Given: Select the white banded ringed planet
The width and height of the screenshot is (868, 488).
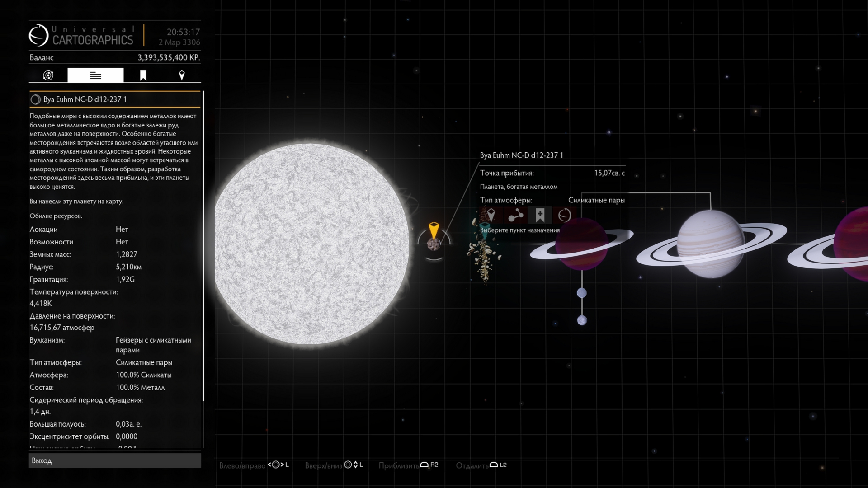Looking at the screenshot, I should tap(711, 244).
